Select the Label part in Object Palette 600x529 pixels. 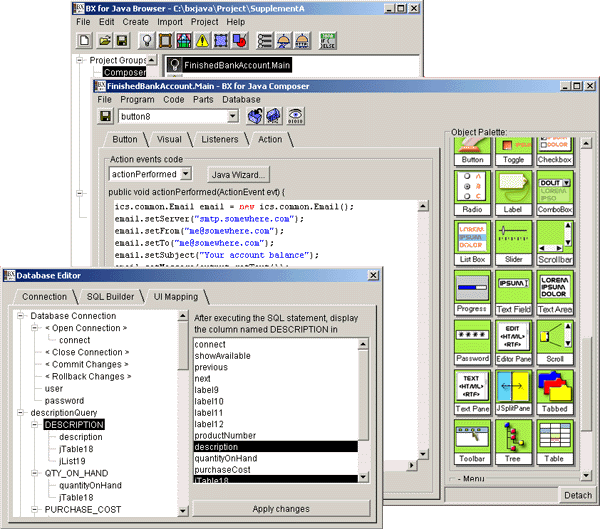click(x=514, y=193)
